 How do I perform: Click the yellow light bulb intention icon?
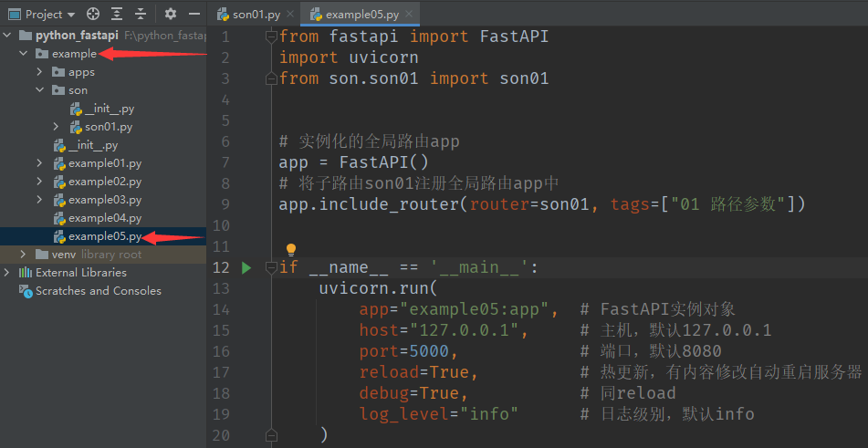point(291,249)
